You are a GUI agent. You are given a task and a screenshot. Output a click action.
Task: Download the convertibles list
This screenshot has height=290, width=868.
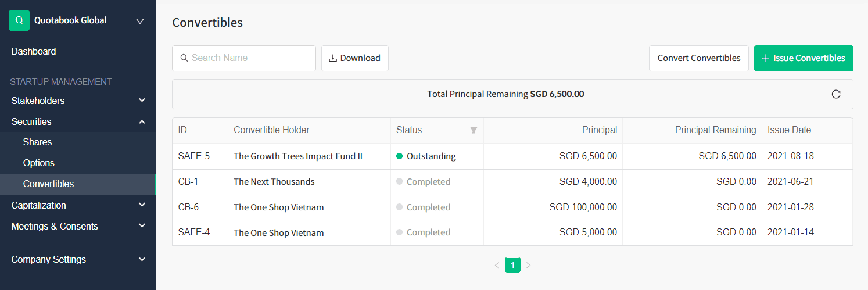tap(354, 58)
